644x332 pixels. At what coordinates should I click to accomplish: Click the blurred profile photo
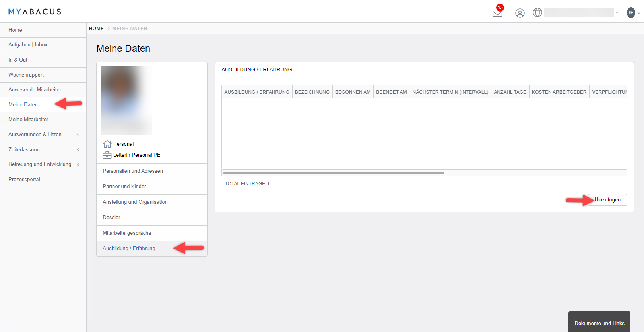[126, 100]
